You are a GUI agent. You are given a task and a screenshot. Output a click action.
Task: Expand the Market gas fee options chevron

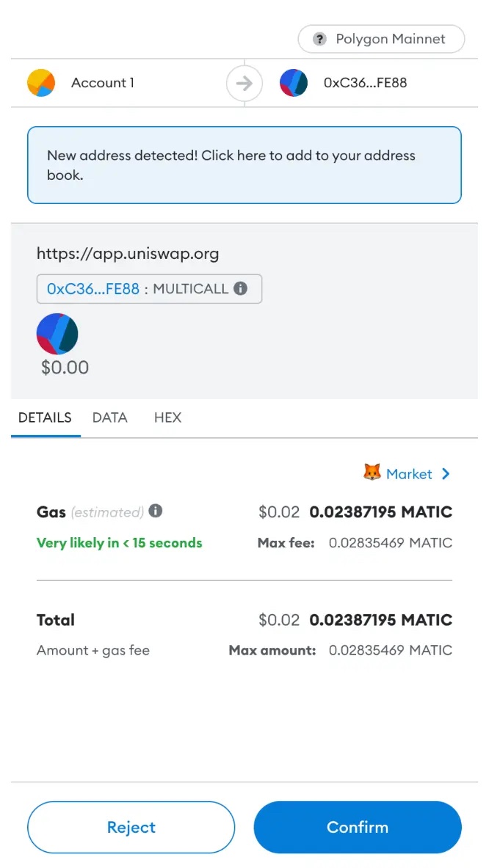446,473
